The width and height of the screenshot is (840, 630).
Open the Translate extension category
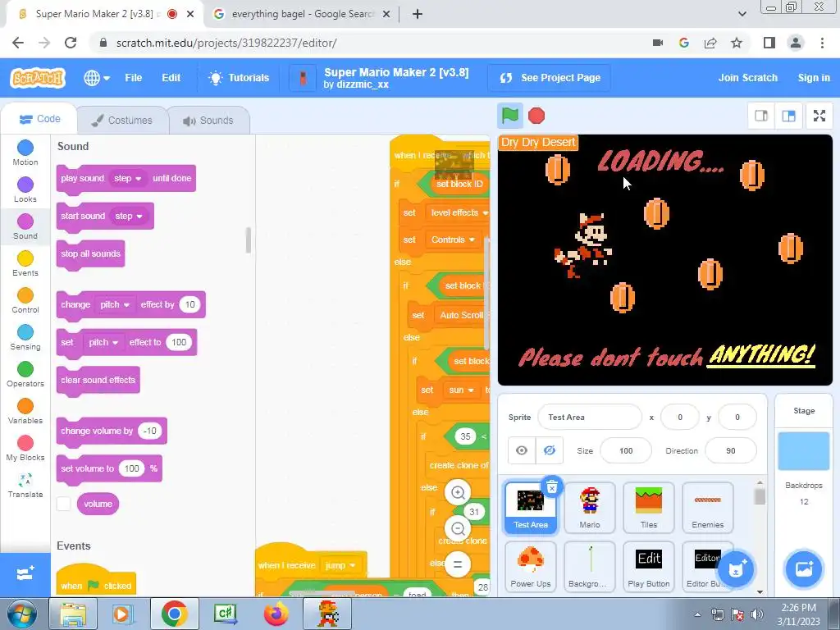(25, 486)
